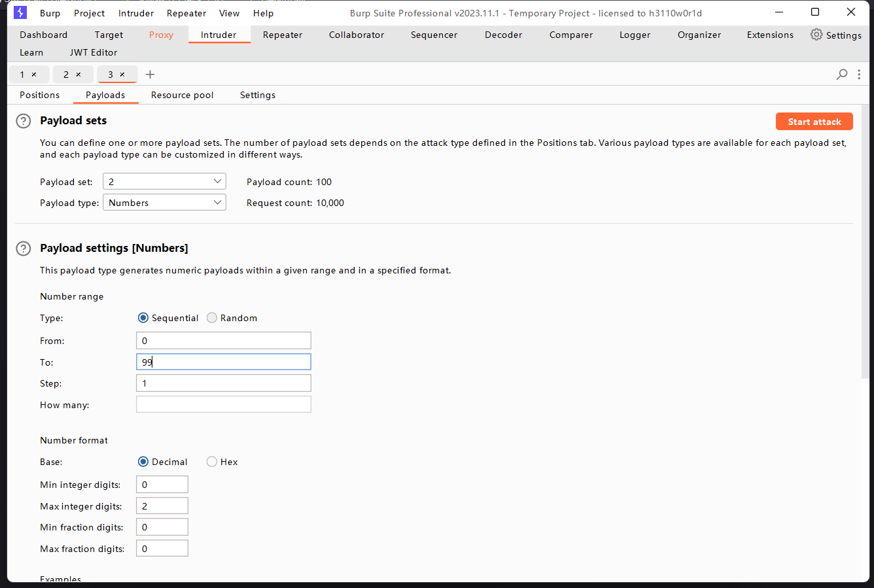Add a new Intruder tab with plus

[x=150, y=75]
